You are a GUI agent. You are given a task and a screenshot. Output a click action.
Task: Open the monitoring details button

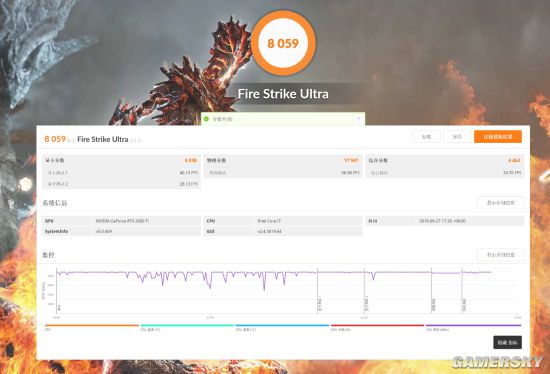click(501, 255)
